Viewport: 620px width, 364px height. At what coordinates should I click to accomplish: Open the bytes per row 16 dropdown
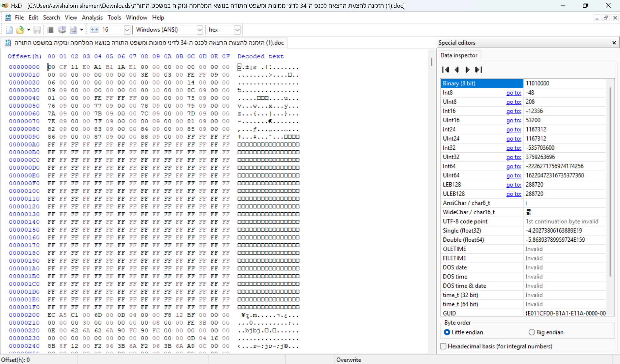tap(127, 30)
